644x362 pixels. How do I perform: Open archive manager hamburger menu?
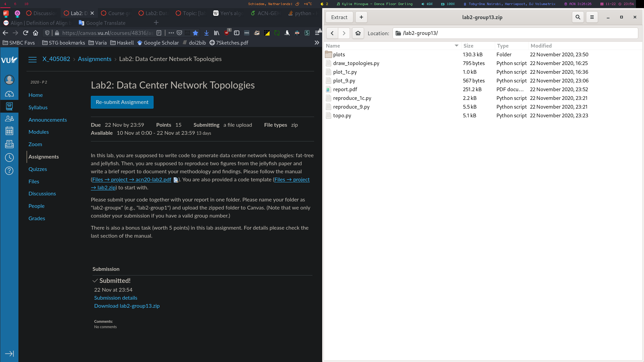click(x=592, y=17)
